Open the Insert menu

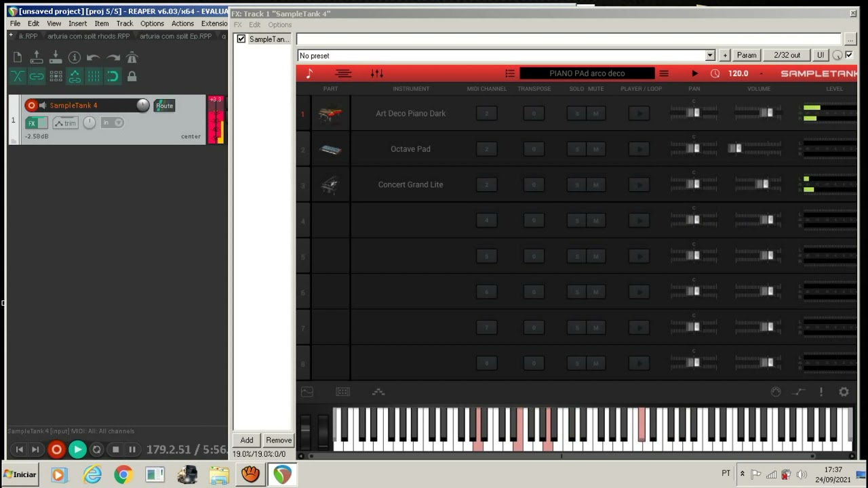78,23
